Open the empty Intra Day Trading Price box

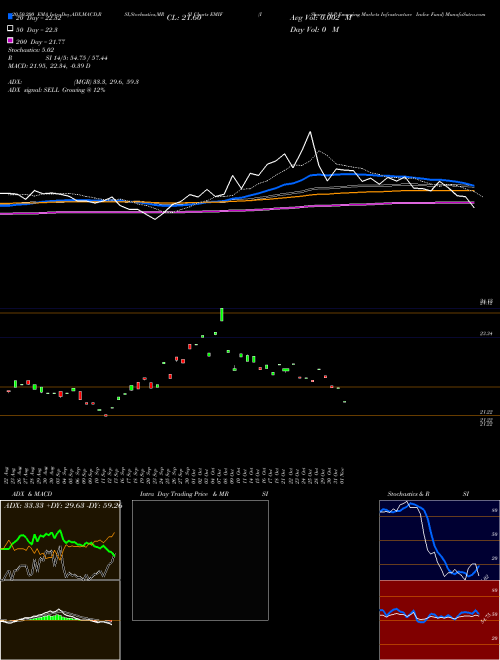tap(200, 560)
